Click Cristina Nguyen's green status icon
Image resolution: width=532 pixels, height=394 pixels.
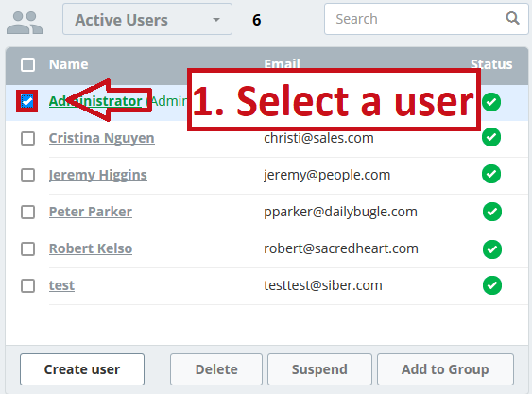pos(491,137)
